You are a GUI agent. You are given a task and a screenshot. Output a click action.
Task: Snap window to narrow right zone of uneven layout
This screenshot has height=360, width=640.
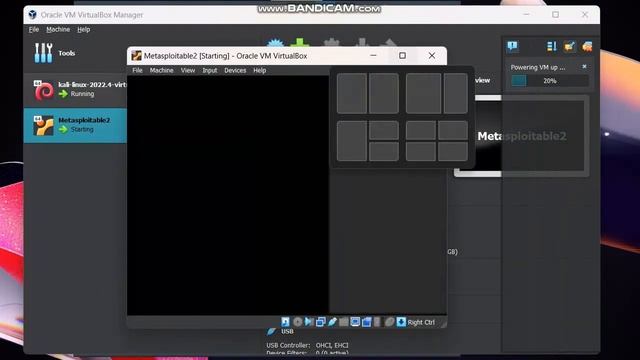456,93
